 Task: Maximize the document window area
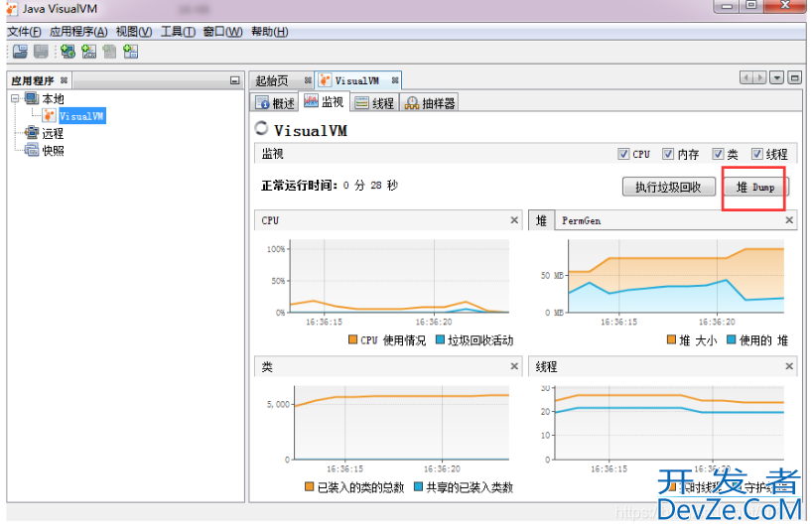[x=794, y=78]
